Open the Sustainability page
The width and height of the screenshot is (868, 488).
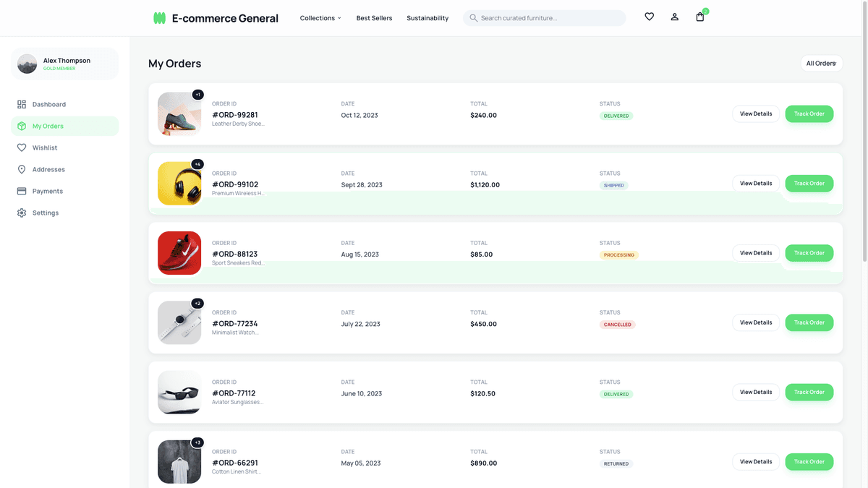[427, 17]
